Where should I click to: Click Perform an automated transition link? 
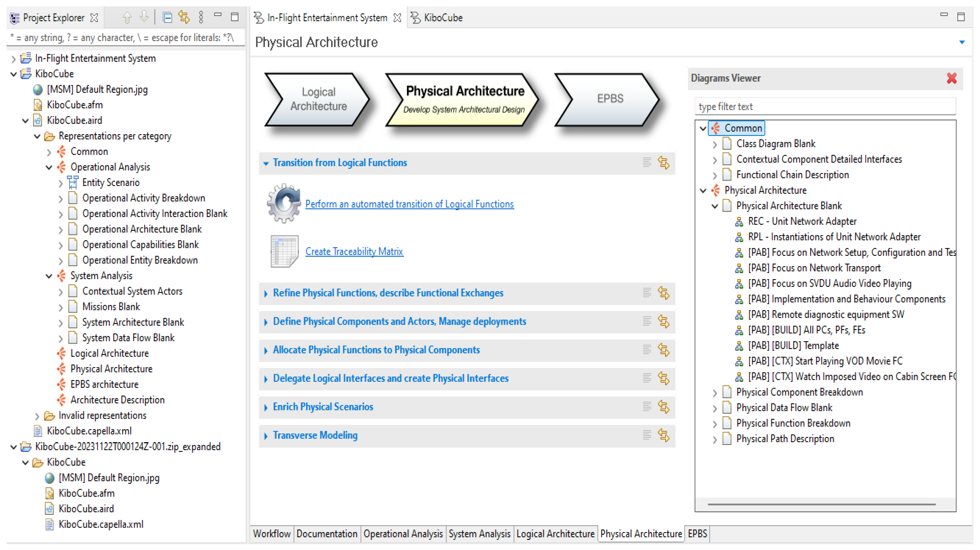click(x=409, y=204)
